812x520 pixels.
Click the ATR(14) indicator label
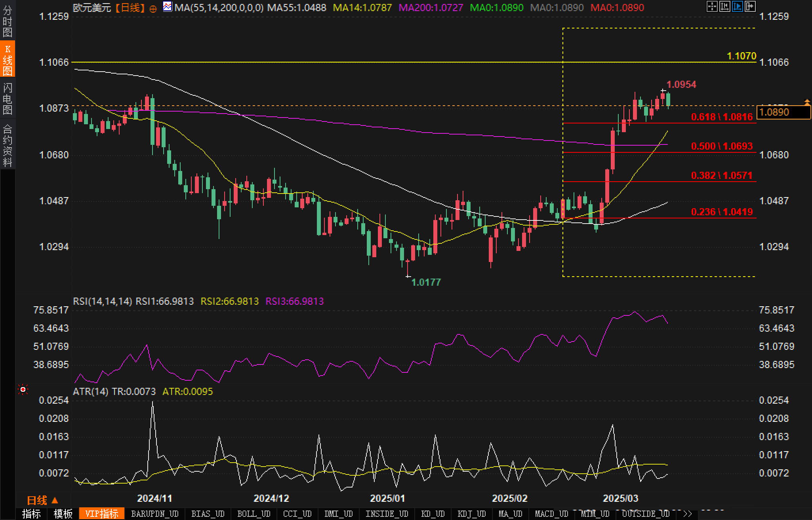point(91,391)
